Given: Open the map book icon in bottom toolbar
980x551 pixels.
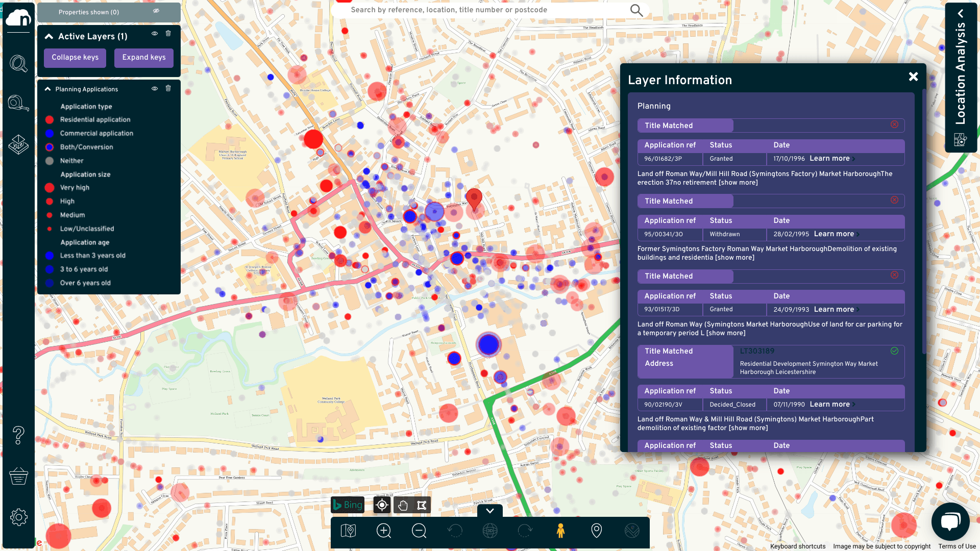Looking at the screenshot, I should (348, 531).
